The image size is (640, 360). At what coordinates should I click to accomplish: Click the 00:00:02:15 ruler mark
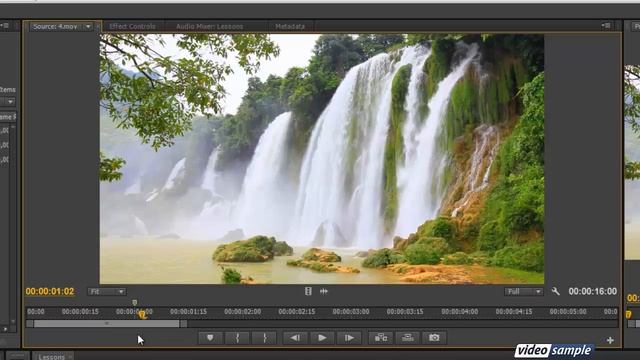click(x=297, y=311)
